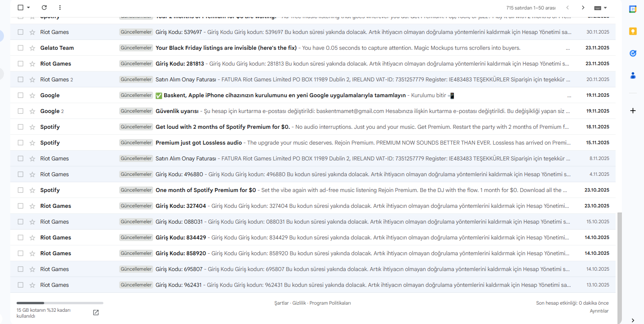Image resolution: width=644 pixels, height=324 pixels.
Task: Click the 'Riot Games 2' sender name
Action: pos(56,79)
